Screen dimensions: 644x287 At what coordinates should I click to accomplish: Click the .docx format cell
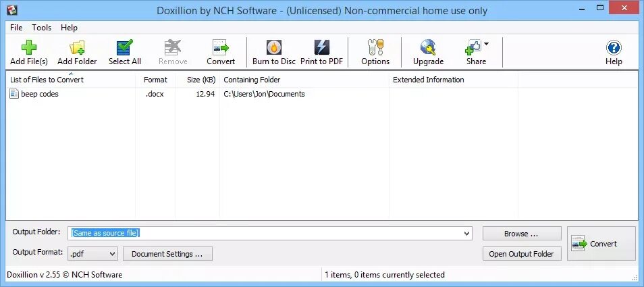155,94
